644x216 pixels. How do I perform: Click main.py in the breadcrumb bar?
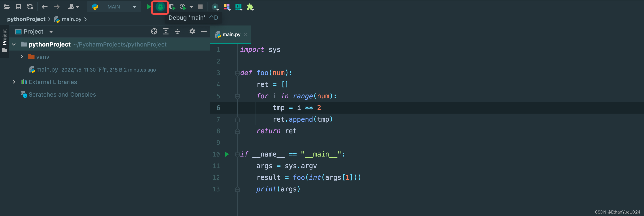[71, 19]
